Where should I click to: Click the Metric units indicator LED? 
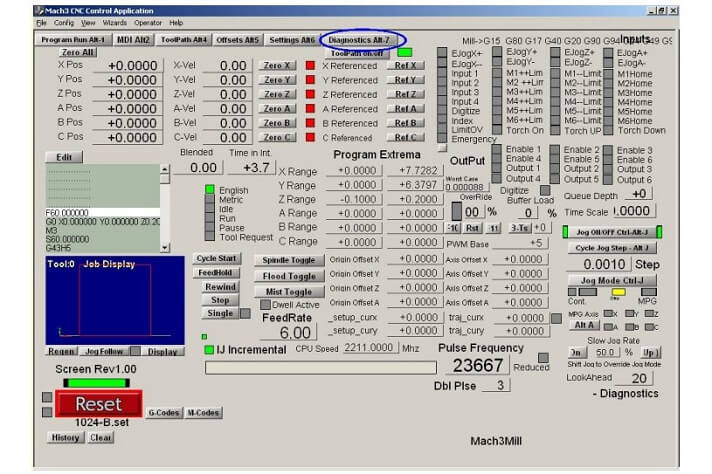tap(209, 199)
